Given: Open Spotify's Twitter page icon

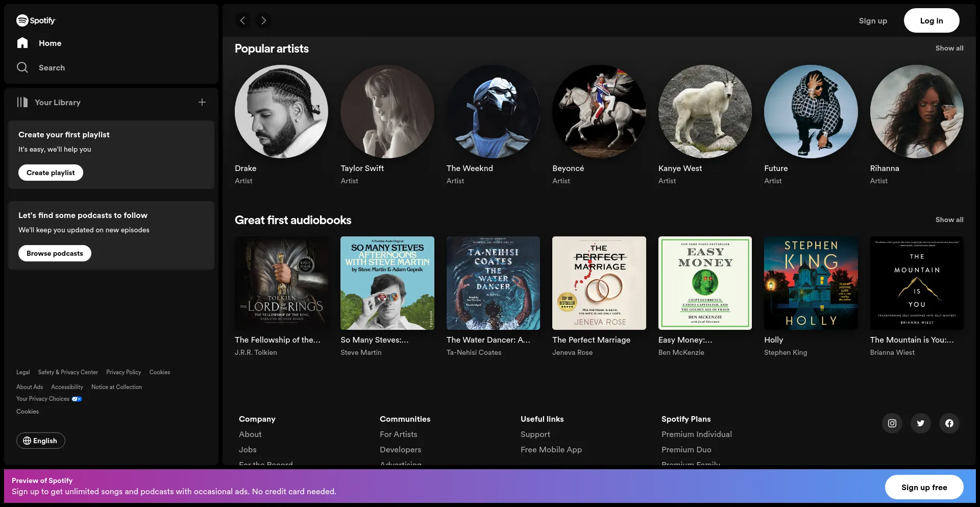Looking at the screenshot, I should [x=921, y=423].
